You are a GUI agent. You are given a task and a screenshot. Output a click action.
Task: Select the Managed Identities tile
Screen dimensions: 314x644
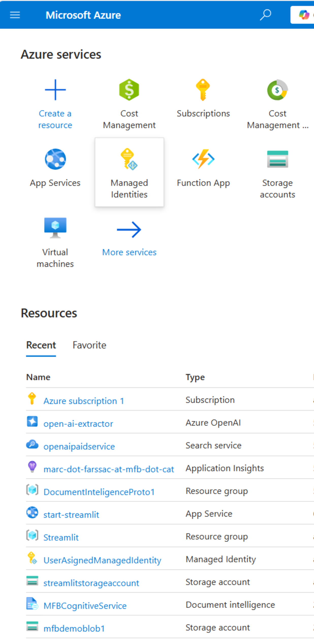[129, 172]
